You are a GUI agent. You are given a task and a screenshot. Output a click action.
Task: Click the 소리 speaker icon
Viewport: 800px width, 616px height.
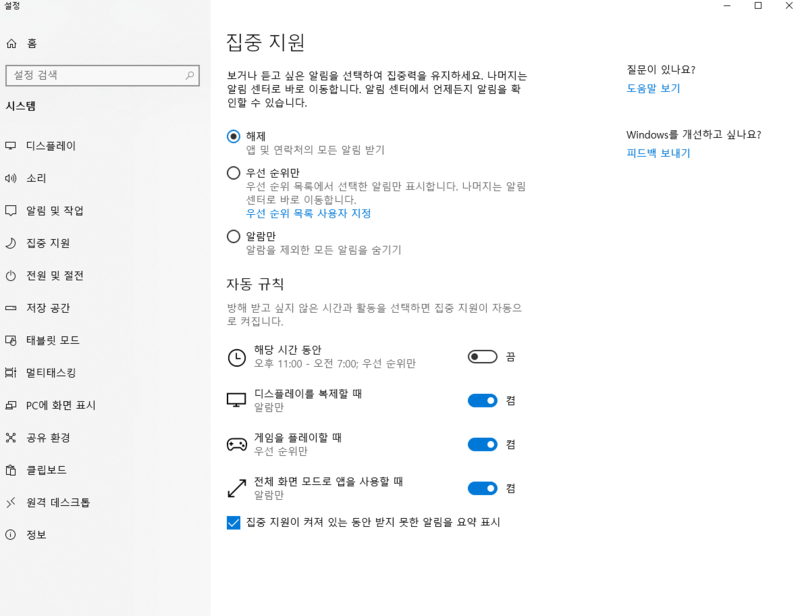pyautogui.click(x=11, y=178)
